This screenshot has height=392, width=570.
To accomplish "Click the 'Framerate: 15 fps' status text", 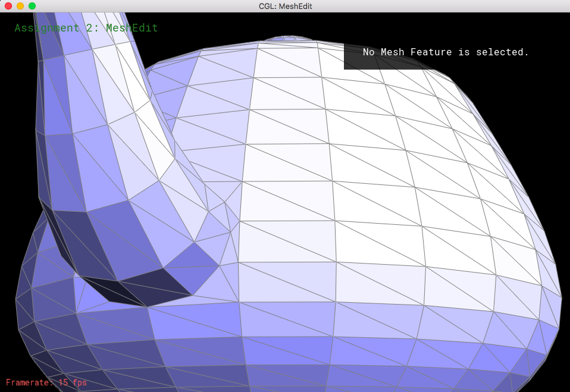I will coord(46,382).
